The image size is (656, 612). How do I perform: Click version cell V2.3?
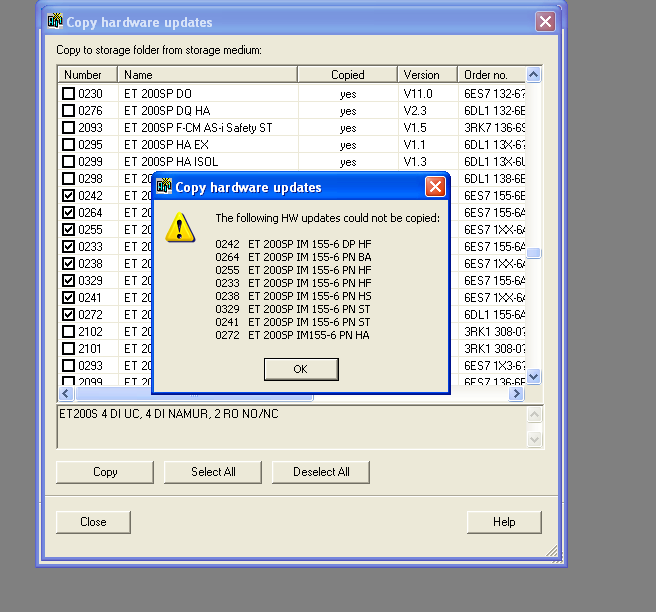(415, 110)
